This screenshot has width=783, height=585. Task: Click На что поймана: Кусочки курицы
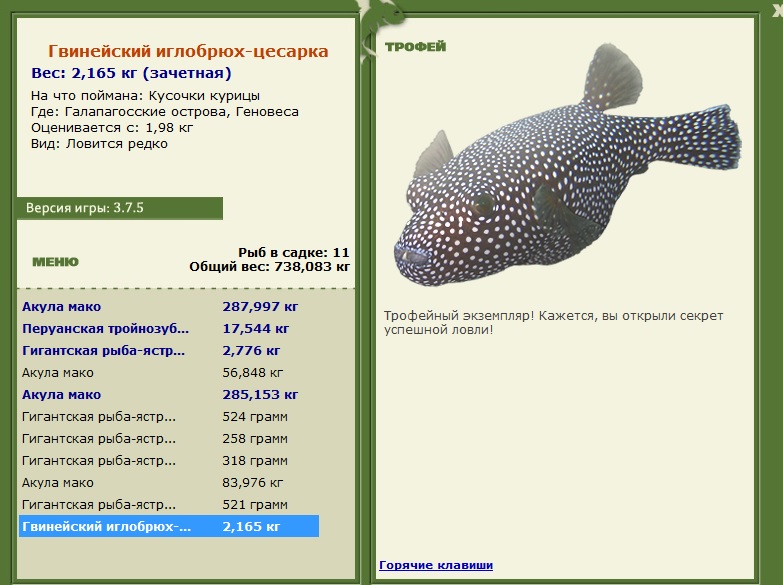point(145,95)
